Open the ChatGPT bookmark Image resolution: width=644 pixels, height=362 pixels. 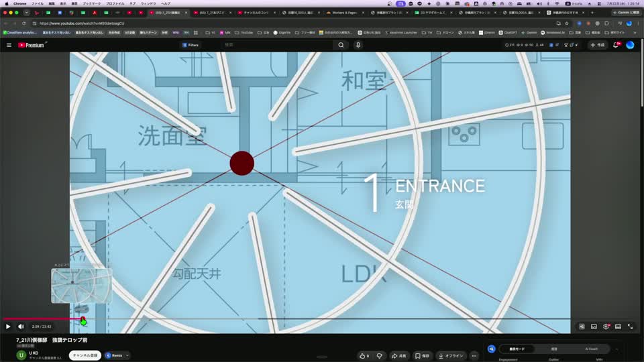[x=508, y=32]
